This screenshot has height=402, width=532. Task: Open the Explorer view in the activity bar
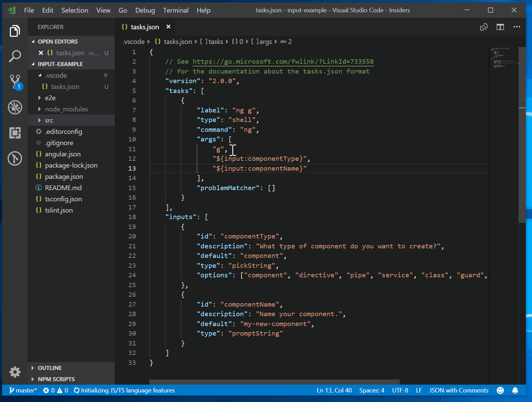click(x=15, y=31)
